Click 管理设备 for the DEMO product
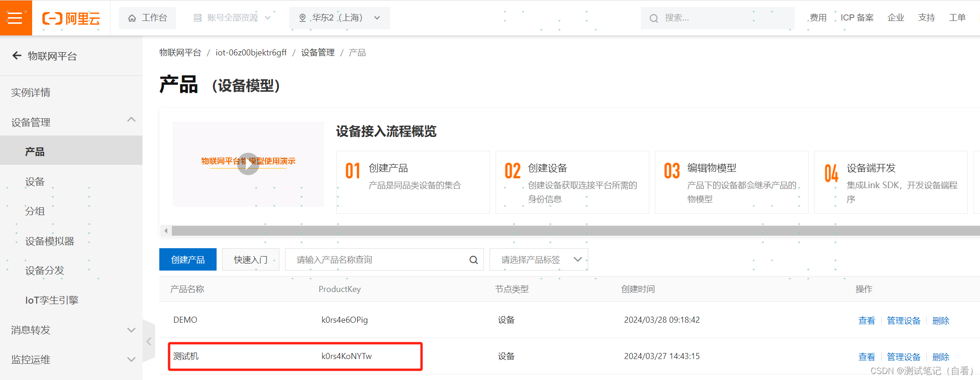 coord(904,320)
